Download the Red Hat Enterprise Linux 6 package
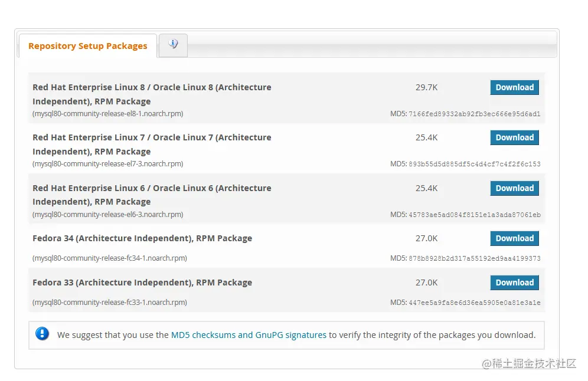The image size is (588, 381). pyautogui.click(x=514, y=188)
